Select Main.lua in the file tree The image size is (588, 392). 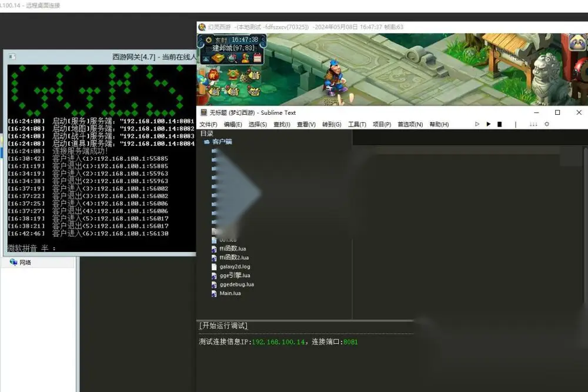point(230,293)
